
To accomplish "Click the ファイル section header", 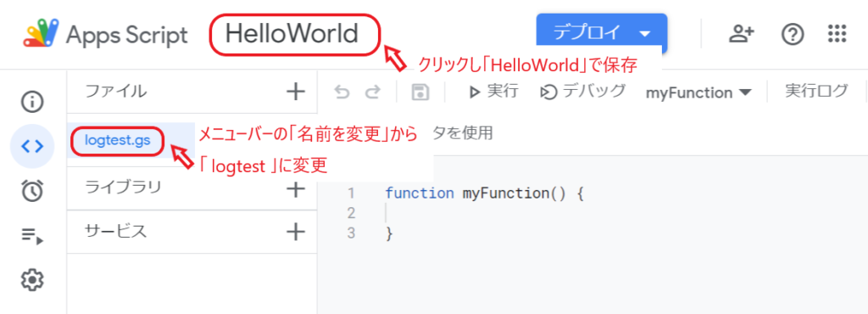I will coord(115,92).
